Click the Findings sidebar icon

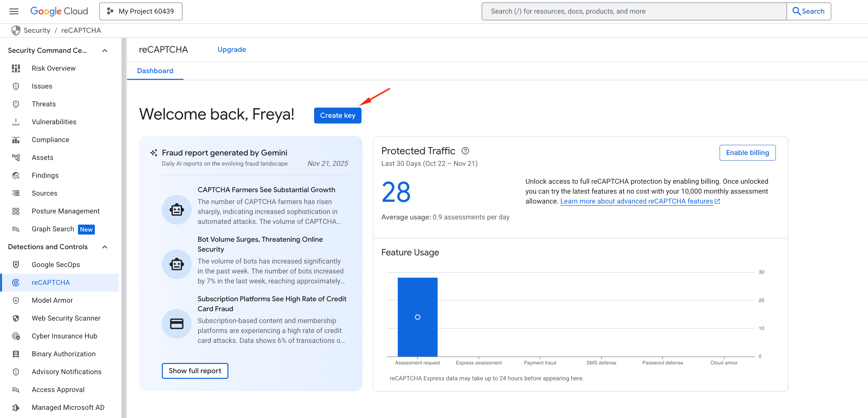pos(16,175)
